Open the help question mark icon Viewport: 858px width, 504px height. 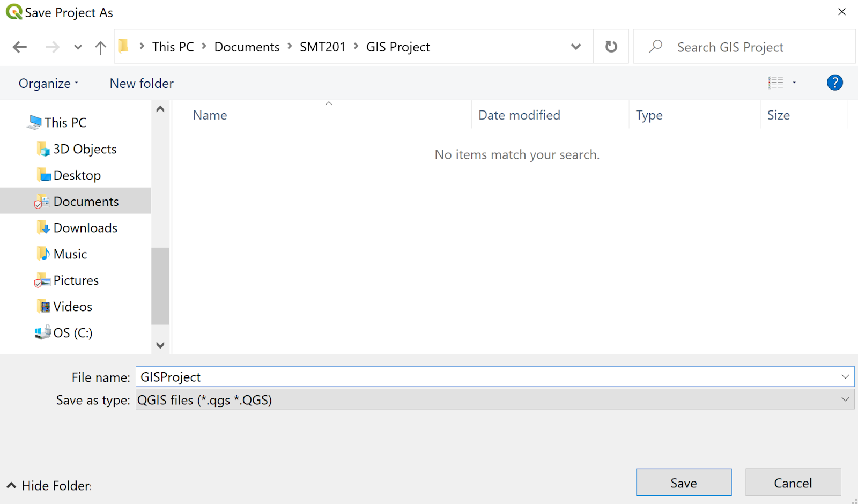pyautogui.click(x=834, y=83)
